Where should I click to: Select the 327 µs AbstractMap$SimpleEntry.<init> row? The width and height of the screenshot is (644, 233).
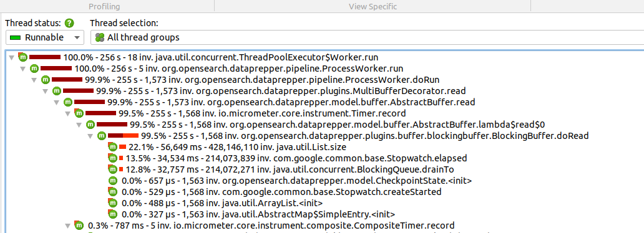(x=259, y=214)
